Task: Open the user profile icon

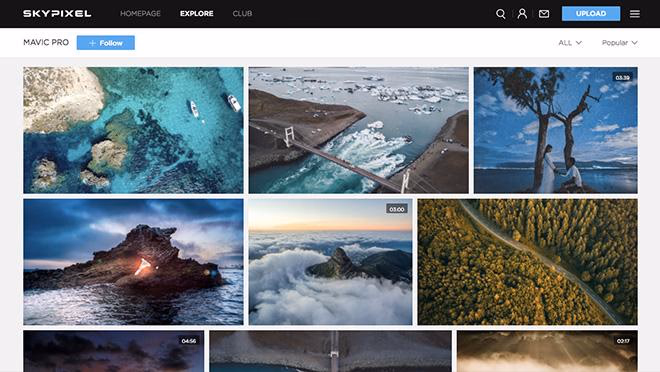Action: pos(522,14)
